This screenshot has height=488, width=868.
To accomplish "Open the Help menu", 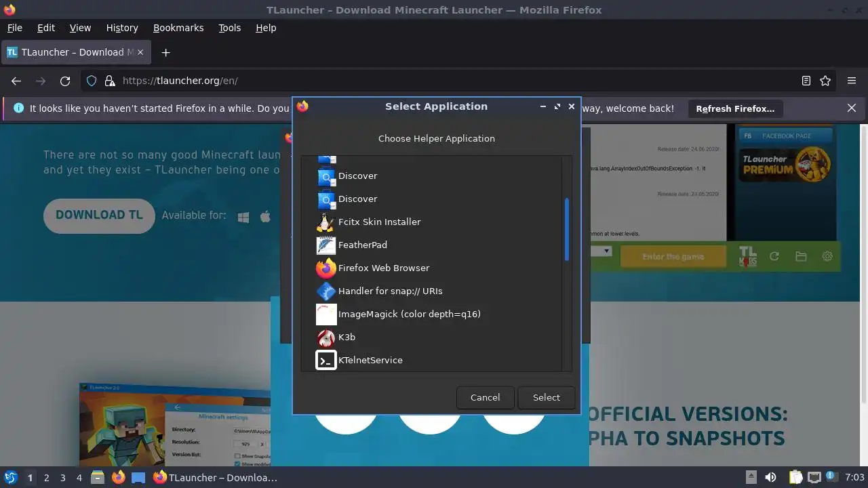I will pyautogui.click(x=266, y=28).
